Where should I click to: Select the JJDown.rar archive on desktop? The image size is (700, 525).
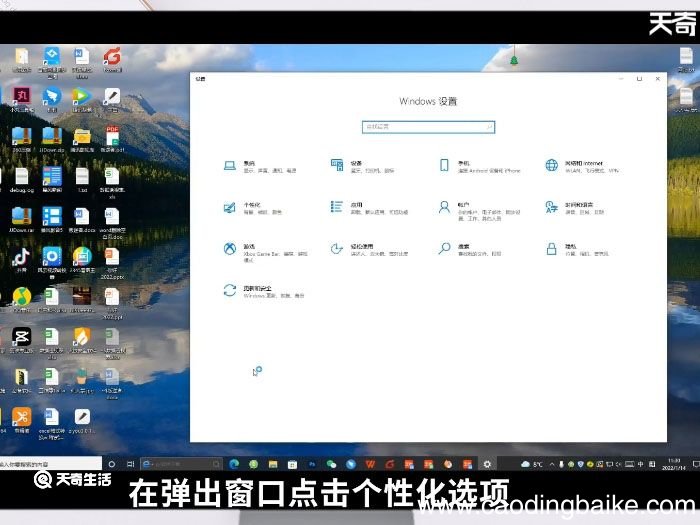coord(21,220)
